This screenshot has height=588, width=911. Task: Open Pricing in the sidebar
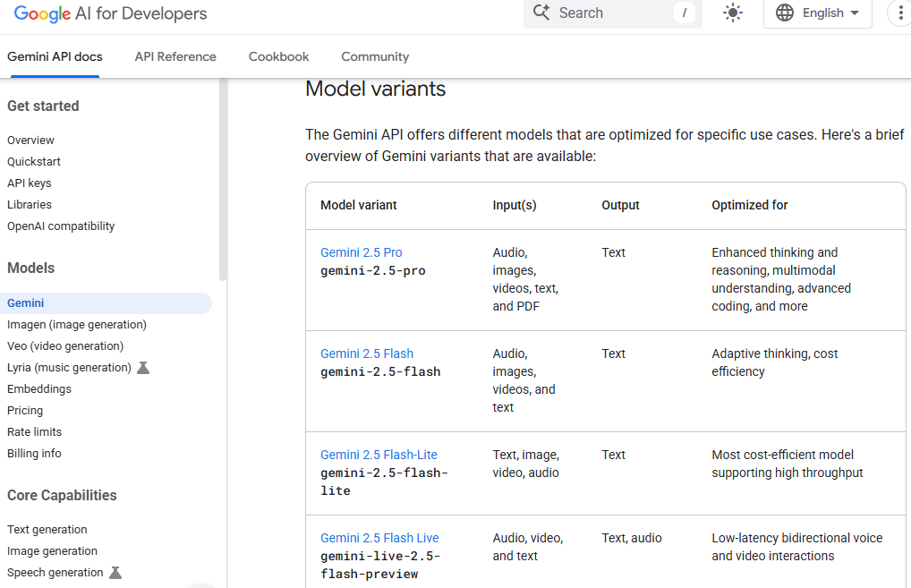click(x=25, y=411)
